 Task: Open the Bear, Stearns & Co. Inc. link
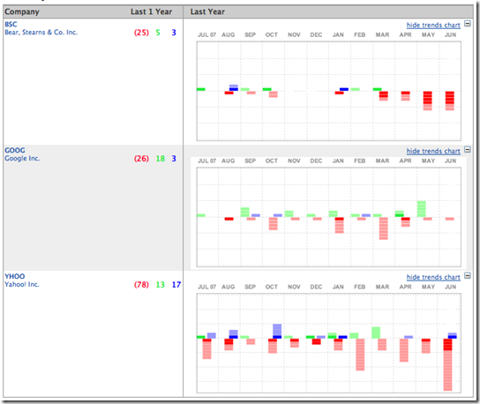pyautogui.click(x=41, y=32)
